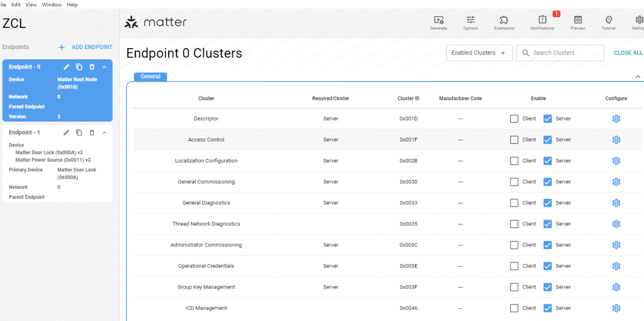Open the Extensions puzzle icon
The image size is (644, 321).
tap(504, 20)
